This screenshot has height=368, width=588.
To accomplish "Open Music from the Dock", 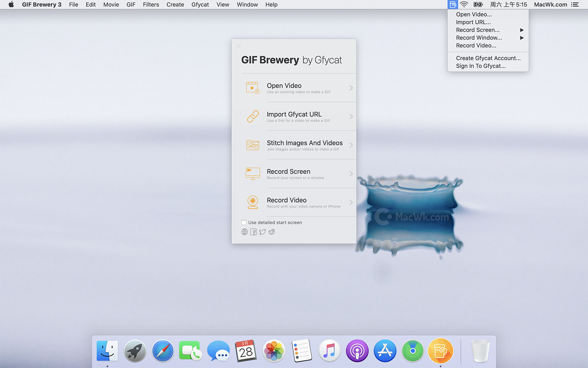I will coord(330,351).
